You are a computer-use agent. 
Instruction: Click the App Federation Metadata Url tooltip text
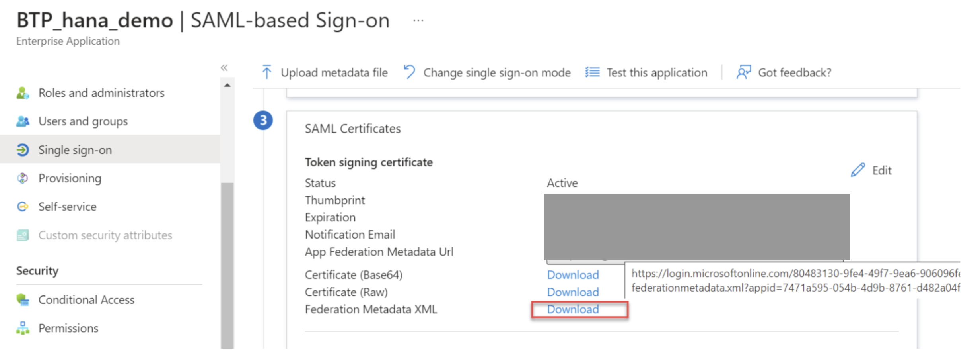point(795,280)
